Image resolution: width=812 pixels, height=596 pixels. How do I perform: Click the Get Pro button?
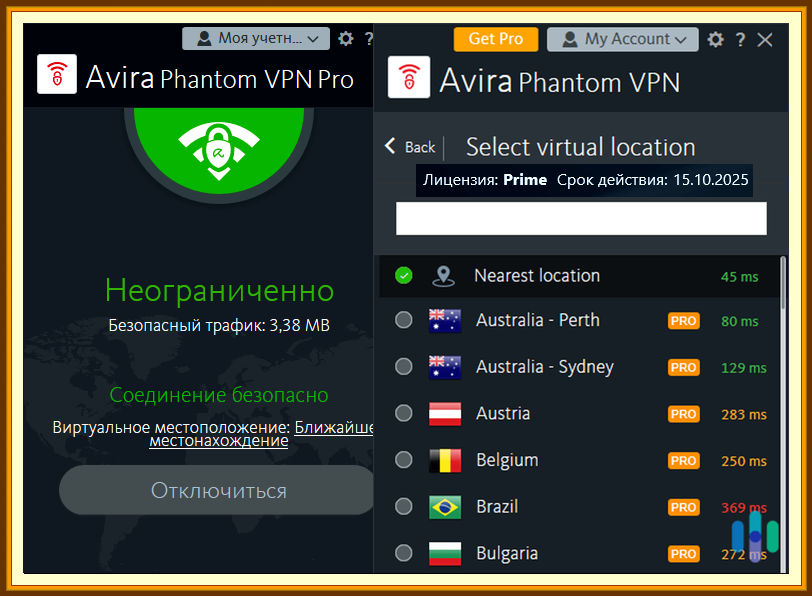coord(496,39)
